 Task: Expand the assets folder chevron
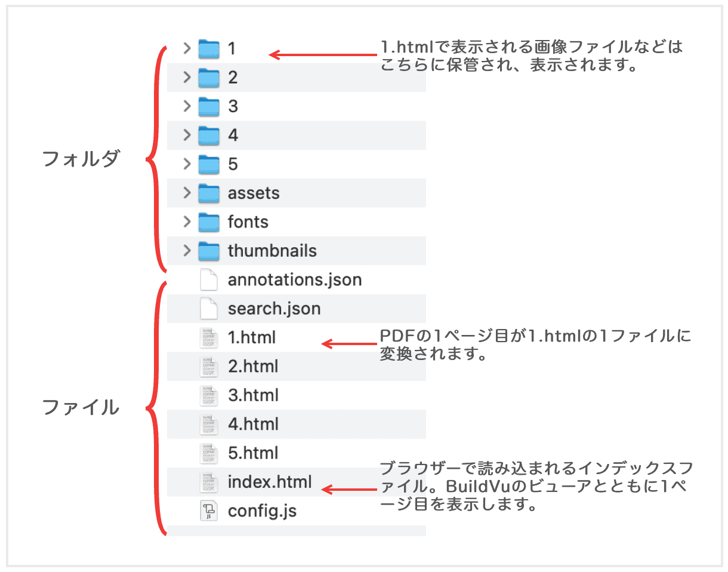[187, 193]
